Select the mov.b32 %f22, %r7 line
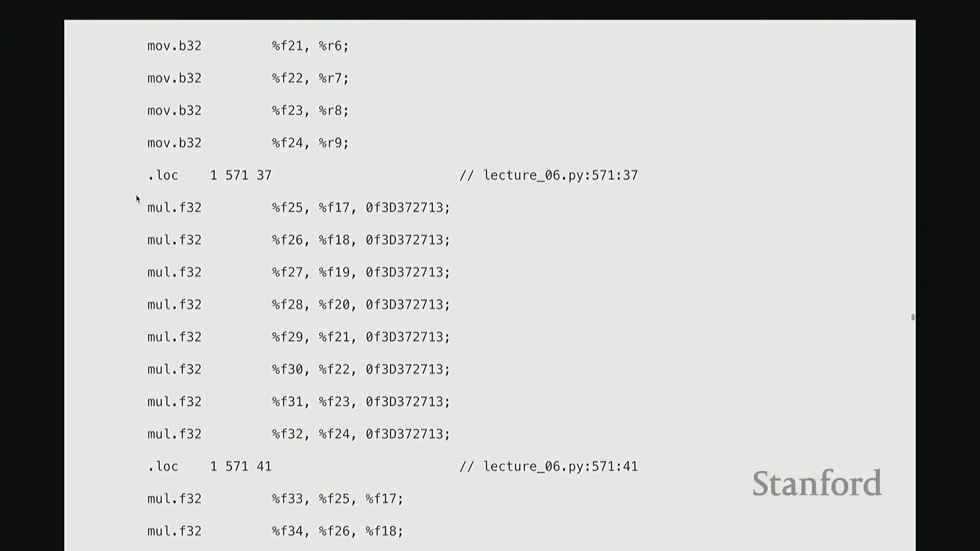 pyautogui.click(x=248, y=78)
